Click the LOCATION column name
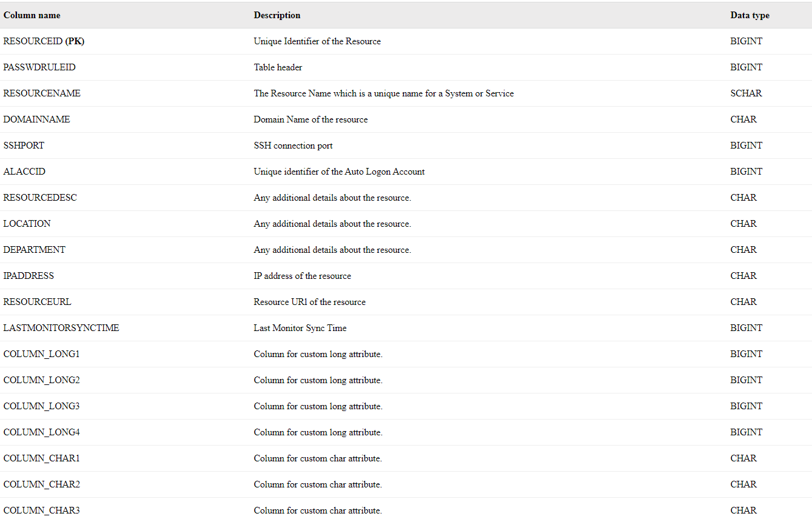 click(27, 224)
